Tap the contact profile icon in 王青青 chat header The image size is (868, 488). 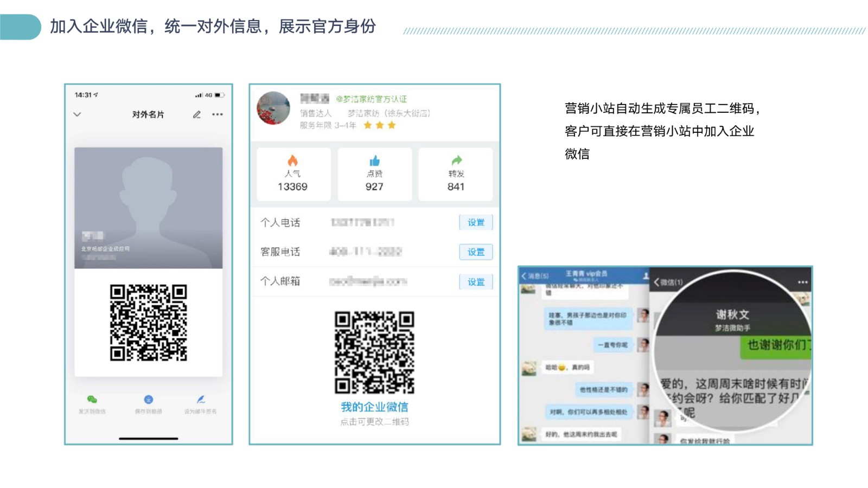click(646, 276)
